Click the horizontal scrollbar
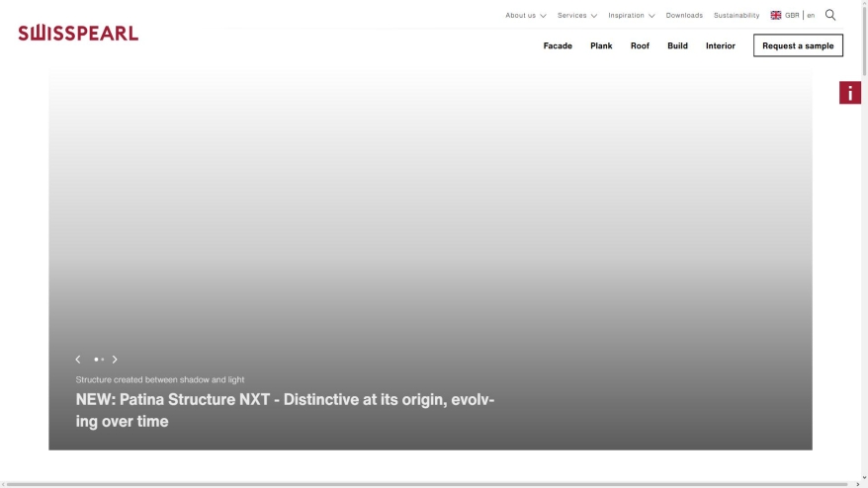This screenshot has height=488, width=868. (427, 485)
